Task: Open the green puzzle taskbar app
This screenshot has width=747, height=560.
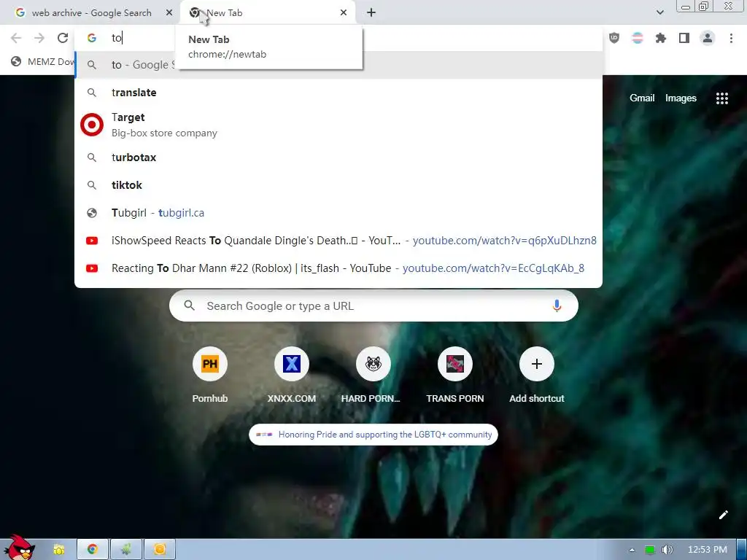Action: click(126, 550)
